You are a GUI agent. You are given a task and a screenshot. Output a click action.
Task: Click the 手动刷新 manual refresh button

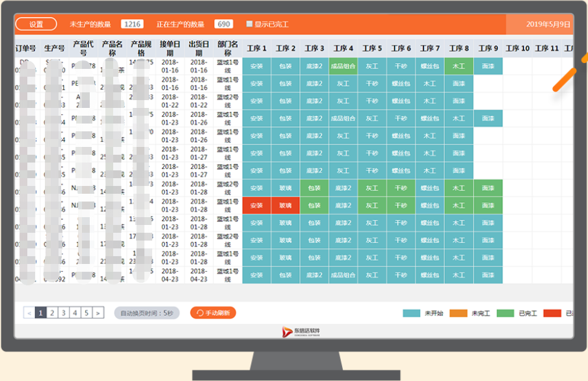pyautogui.click(x=213, y=313)
